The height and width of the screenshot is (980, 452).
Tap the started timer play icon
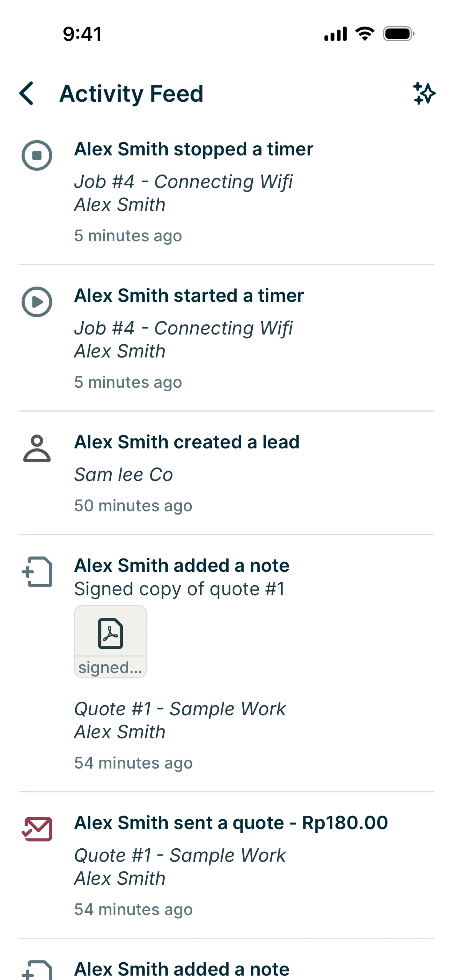[x=37, y=302]
